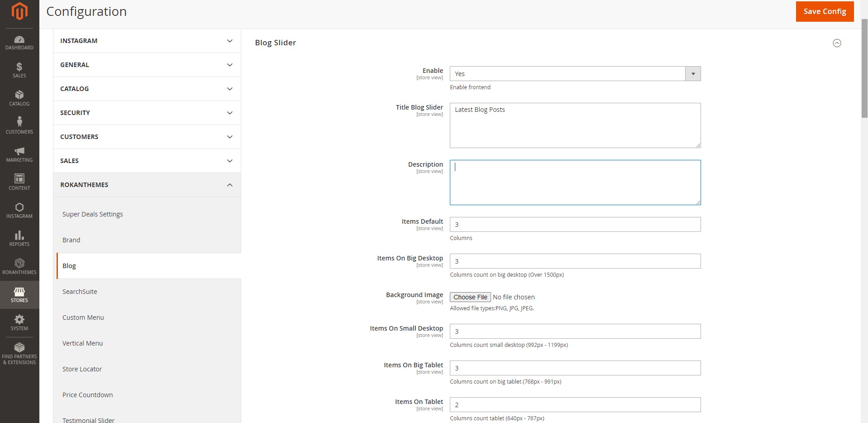The width and height of the screenshot is (868, 423).
Task: Click Items On Small Desktop input
Action: click(575, 332)
